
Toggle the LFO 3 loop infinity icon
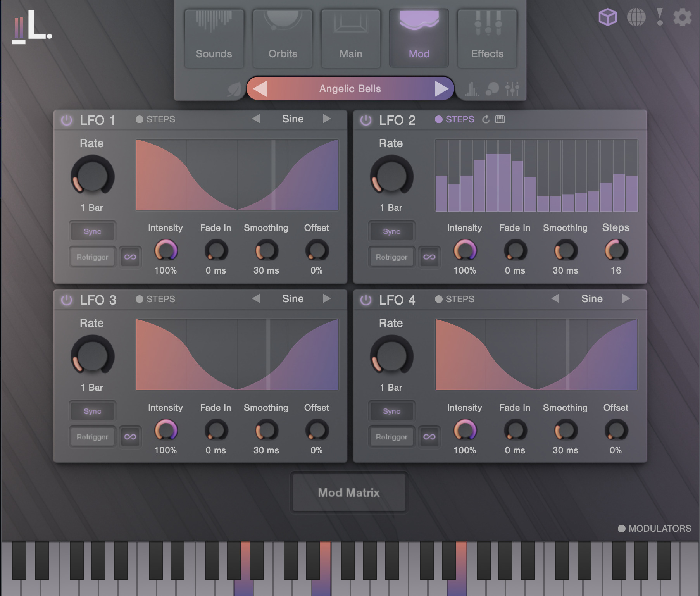coord(130,437)
